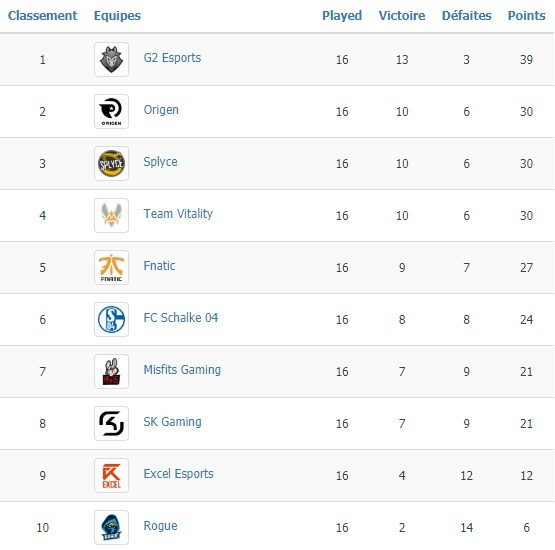Click the Origen team logo
The image size is (555, 550).
tap(111, 111)
